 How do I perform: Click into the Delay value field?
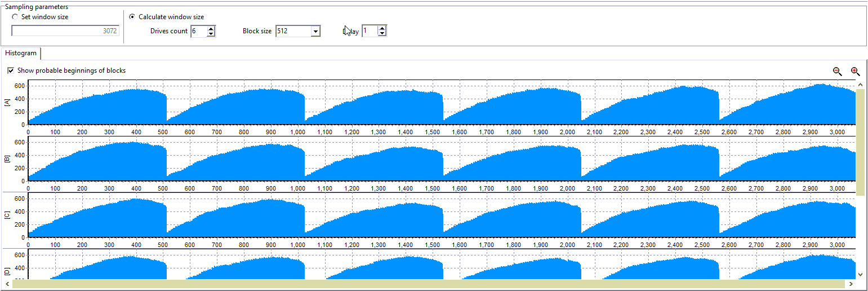coord(369,31)
